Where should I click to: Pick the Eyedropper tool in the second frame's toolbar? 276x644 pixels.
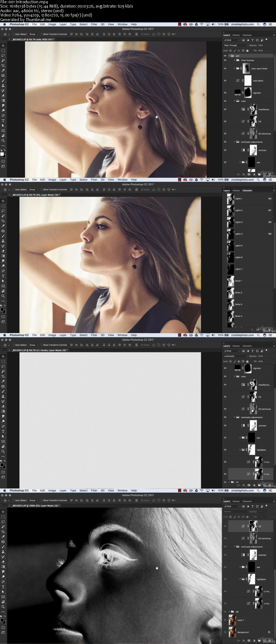(3, 226)
